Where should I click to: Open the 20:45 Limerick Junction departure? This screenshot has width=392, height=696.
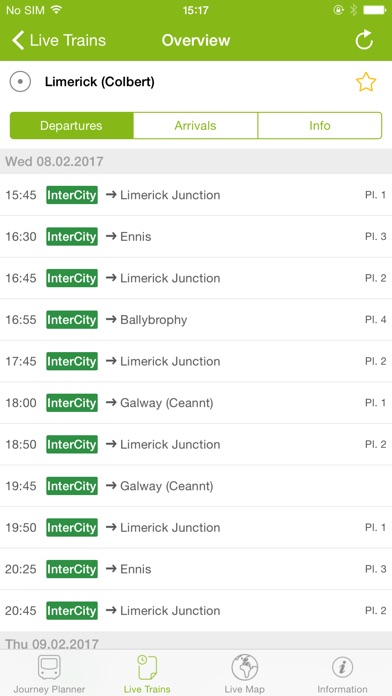tap(196, 611)
